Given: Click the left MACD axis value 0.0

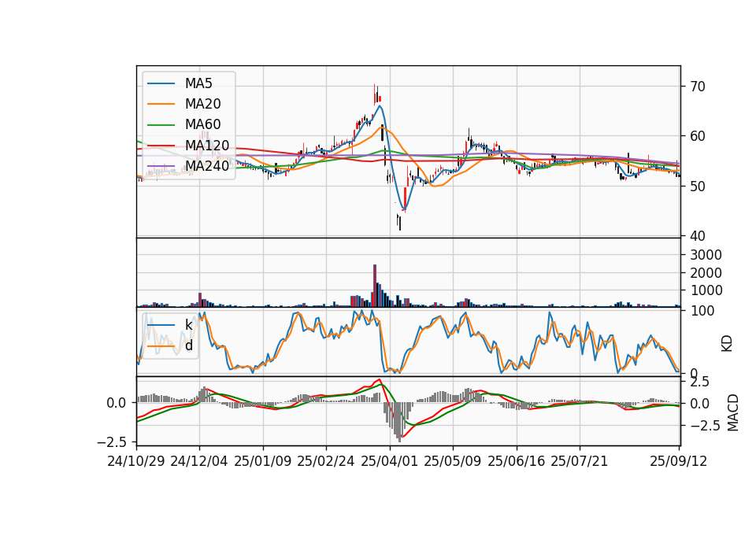Looking at the screenshot, I should tap(117, 403).
